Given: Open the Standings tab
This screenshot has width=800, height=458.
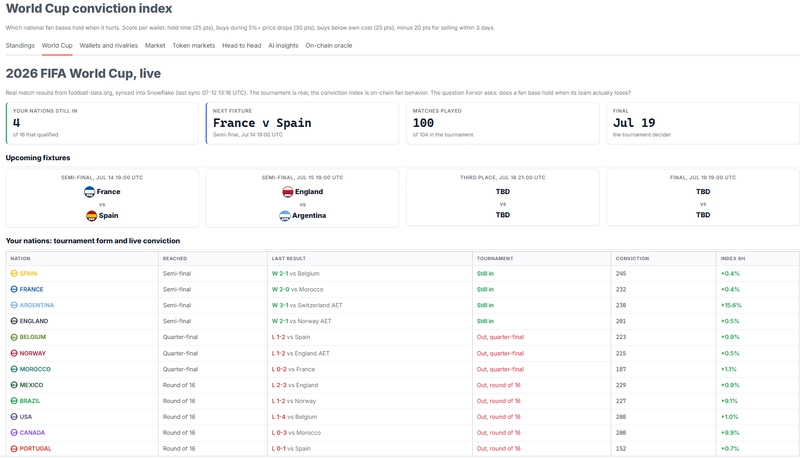Looking at the screenshot, I should point(20,45).
